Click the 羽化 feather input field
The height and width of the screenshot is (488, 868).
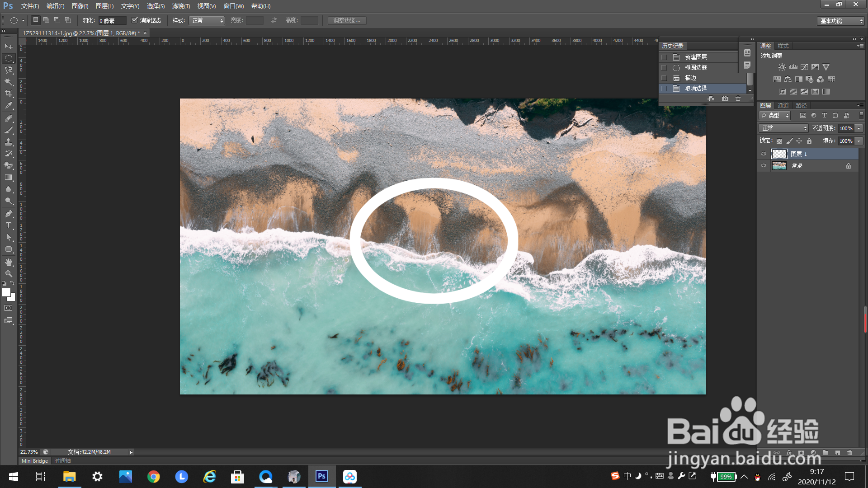click(112, 21)
